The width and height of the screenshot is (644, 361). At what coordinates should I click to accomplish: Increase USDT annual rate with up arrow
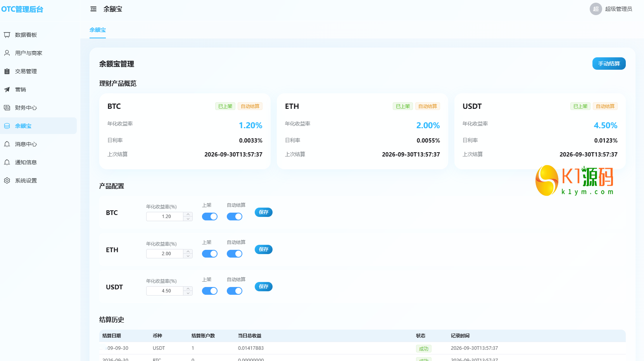[188, 289]
